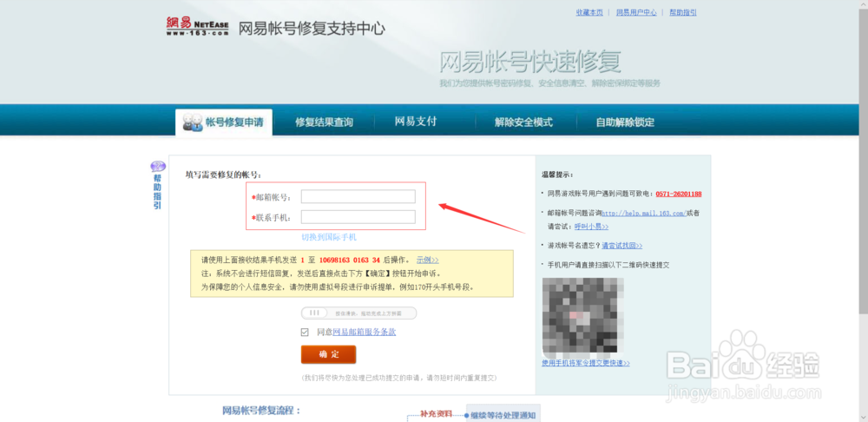The height and width of the screenshot is (422, 868).
Task: Click the 请尝试找回>> link
Action: point(622,246)
